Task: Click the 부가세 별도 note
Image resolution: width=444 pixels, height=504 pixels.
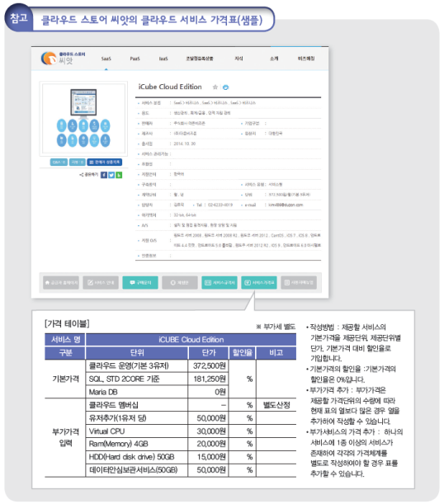Action: point(276,327)
